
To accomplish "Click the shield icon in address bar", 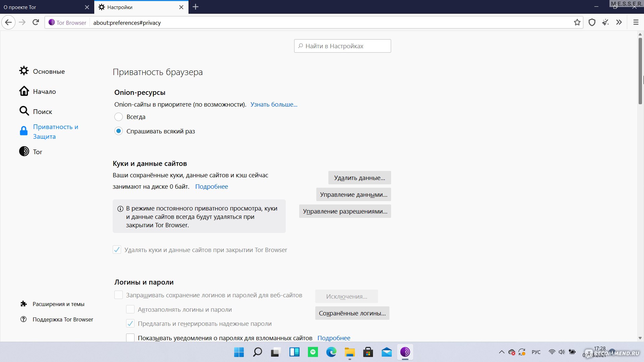I will (592, 22).
